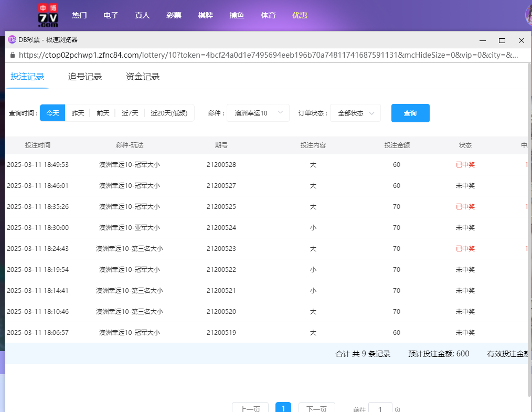
Task: Click 下一页 to go to next page
Action: (x=317, y=407)
